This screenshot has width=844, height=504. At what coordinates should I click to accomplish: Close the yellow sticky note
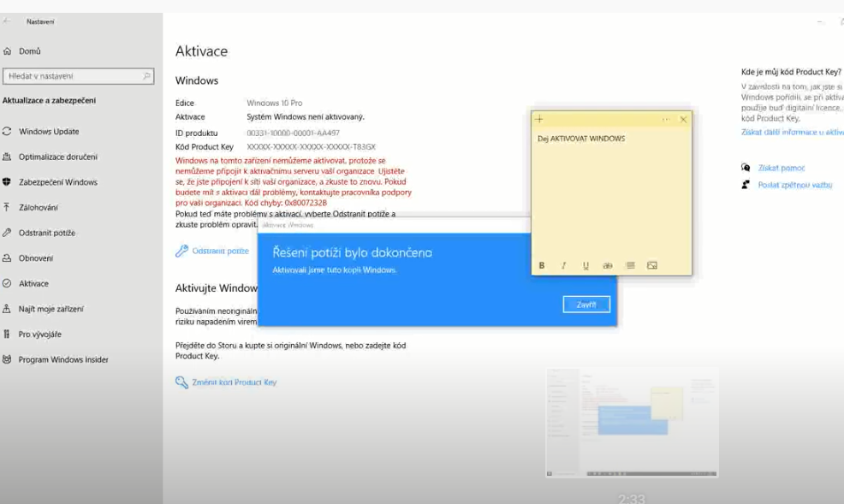[x=684, y=120]
